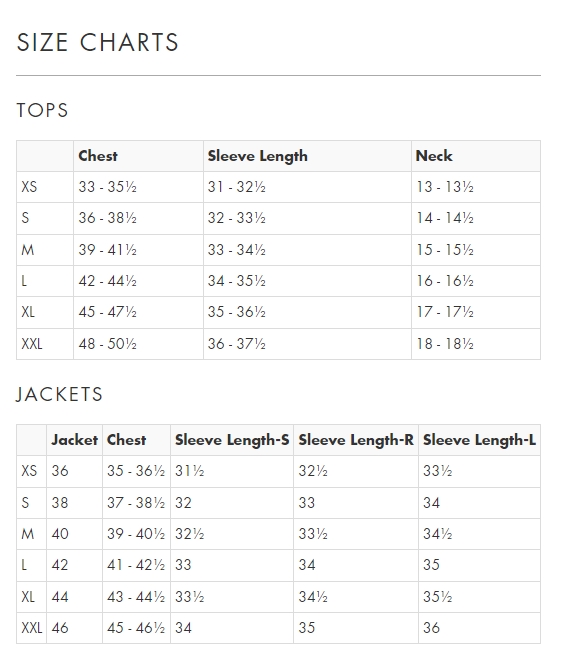
Task: Select jacket size 36 in the XS row
Action: (x=60, y=471)
